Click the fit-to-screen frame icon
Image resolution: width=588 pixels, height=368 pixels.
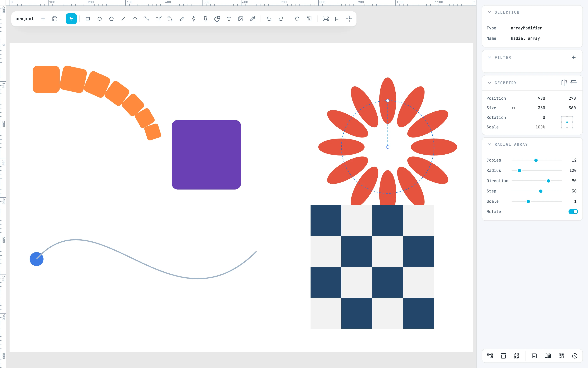(326, 19)
